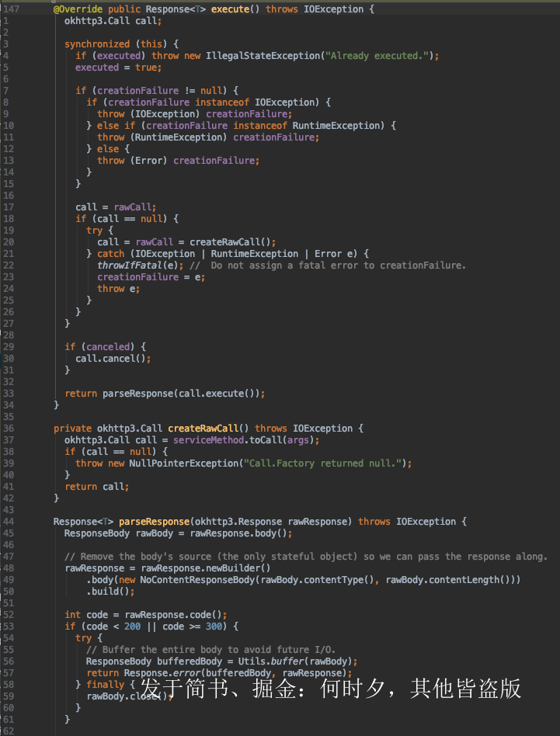Click the "Call.Factory returned null." string
Screen dimensions: 560x736
(325, 463)
